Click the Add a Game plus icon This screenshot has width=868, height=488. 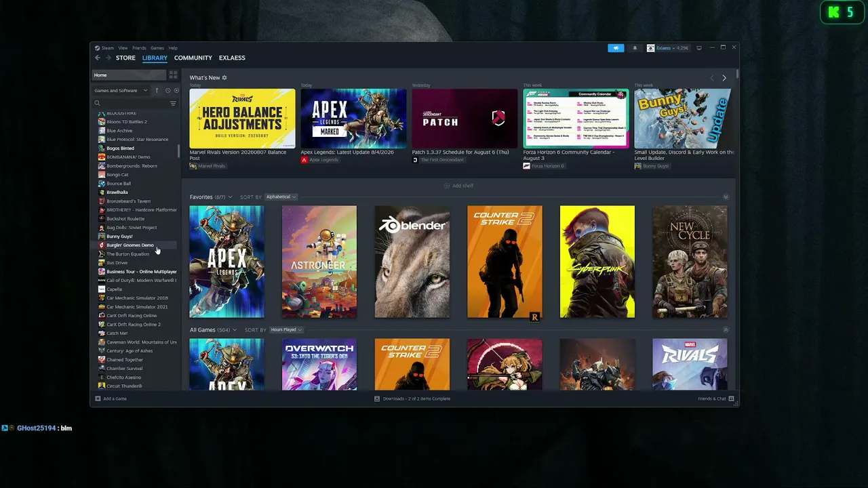(x=98, y=399)
